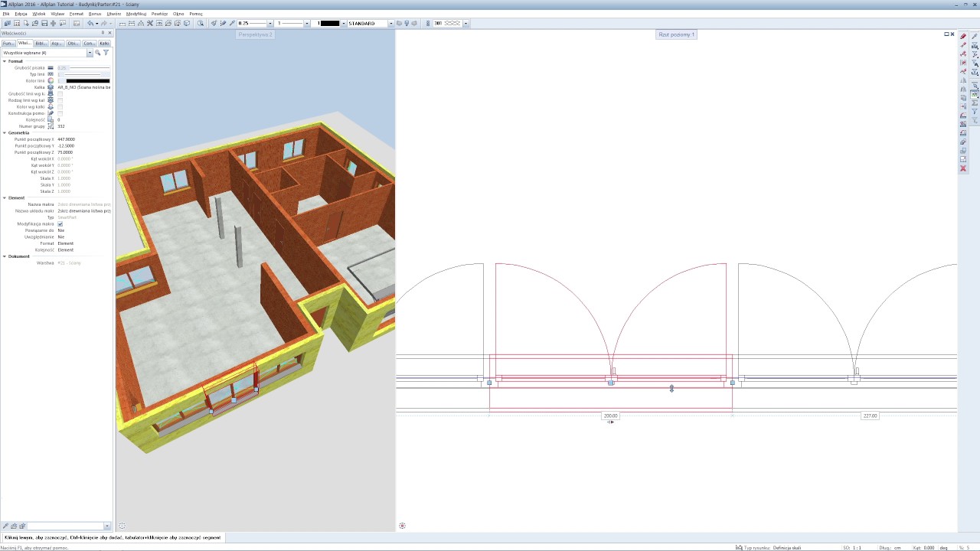980x551 pixels.
Task: Collapse the Element section
Action: 4,198
